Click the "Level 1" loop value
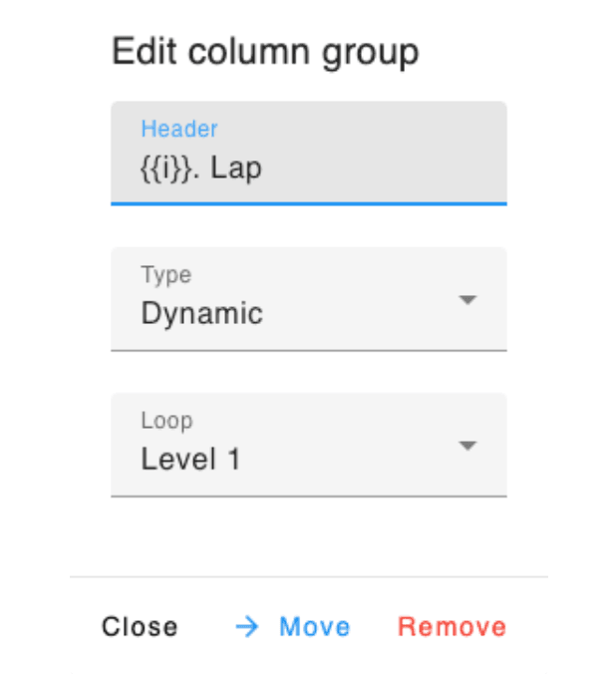 (190, 459)
